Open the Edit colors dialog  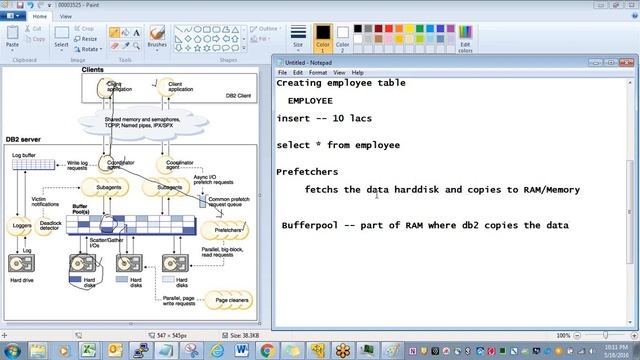click(465, 39)
